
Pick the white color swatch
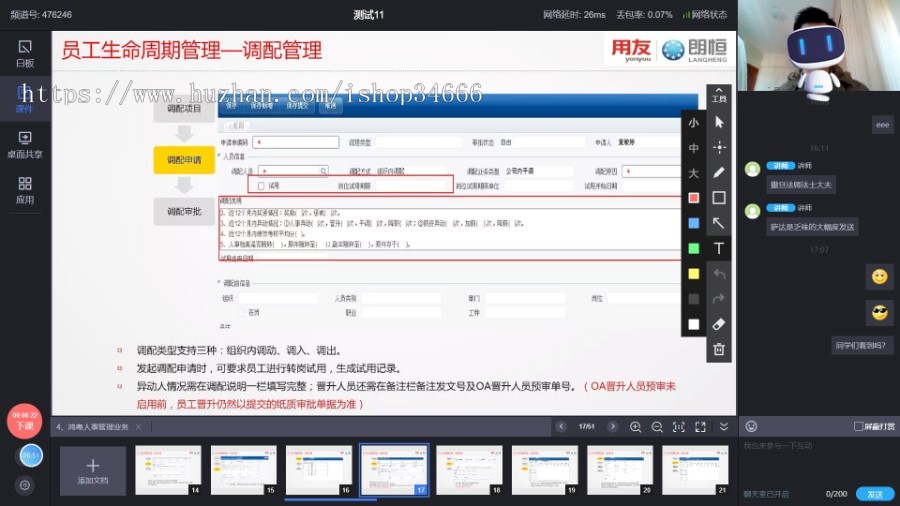tap(693, 324)
